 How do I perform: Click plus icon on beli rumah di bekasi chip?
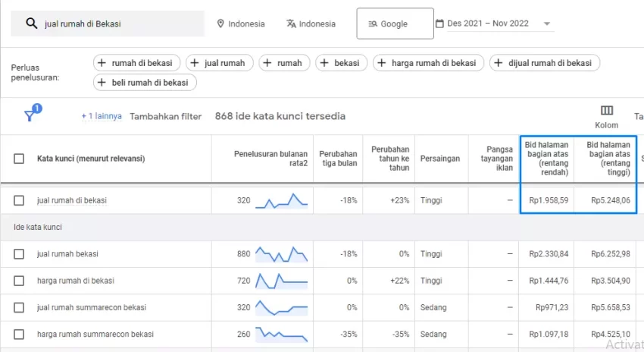point(102,82)
